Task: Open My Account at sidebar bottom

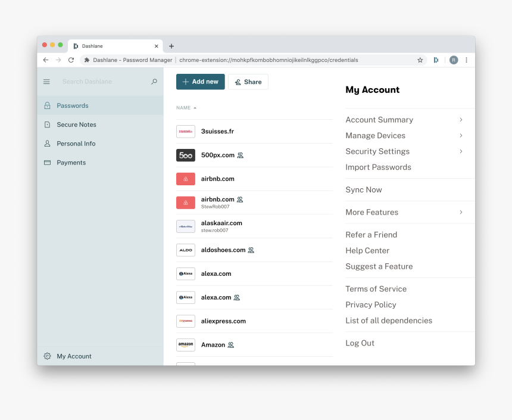Action: pyautogui.click(x=100, y=356)
